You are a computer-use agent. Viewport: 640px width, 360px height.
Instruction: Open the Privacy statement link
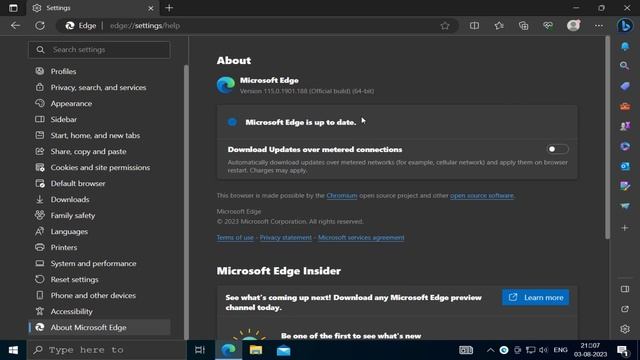[x=286, y=238]
